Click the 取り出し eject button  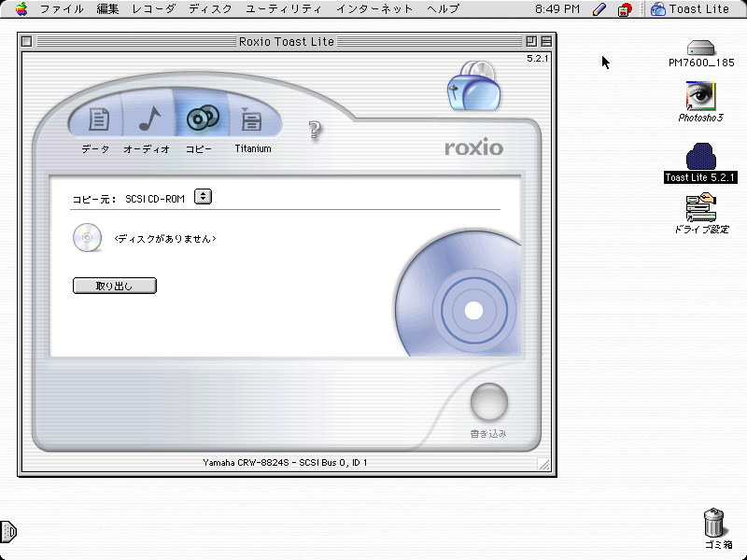click(x=114, y=286)
